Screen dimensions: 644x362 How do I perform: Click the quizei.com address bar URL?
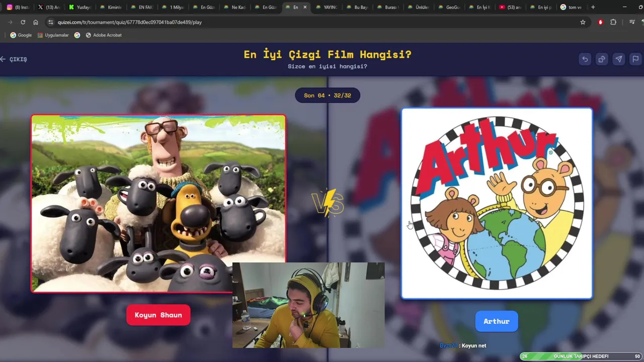tap(130, 22)
